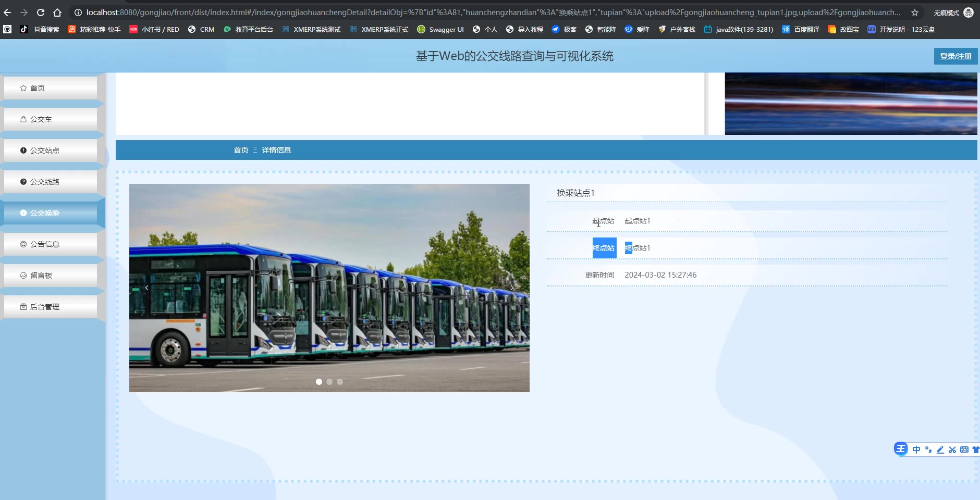
Task: Click the IME scissors icon
Action: (x=952, y=449)
